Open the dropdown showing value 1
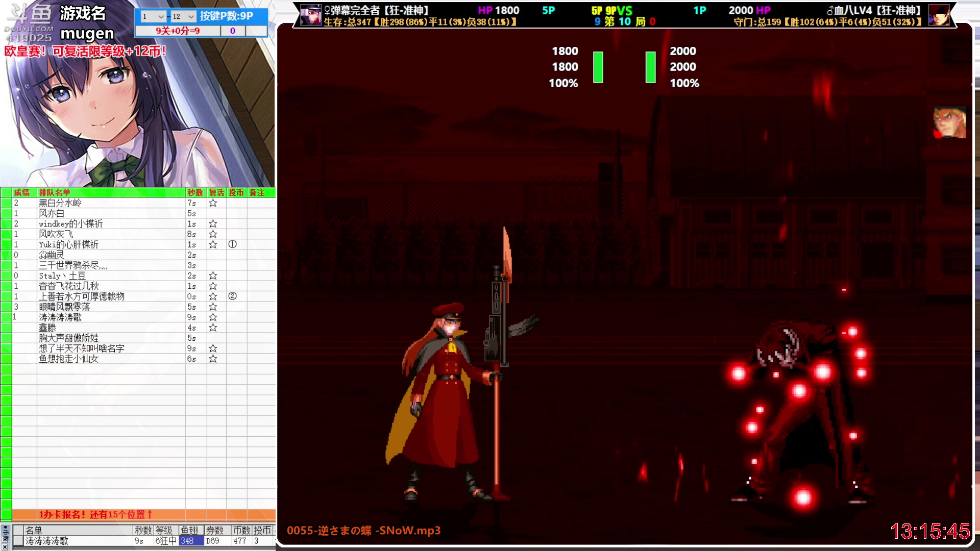Image resolution: width=980 pixels, height=551 pixels. [153, 16]
